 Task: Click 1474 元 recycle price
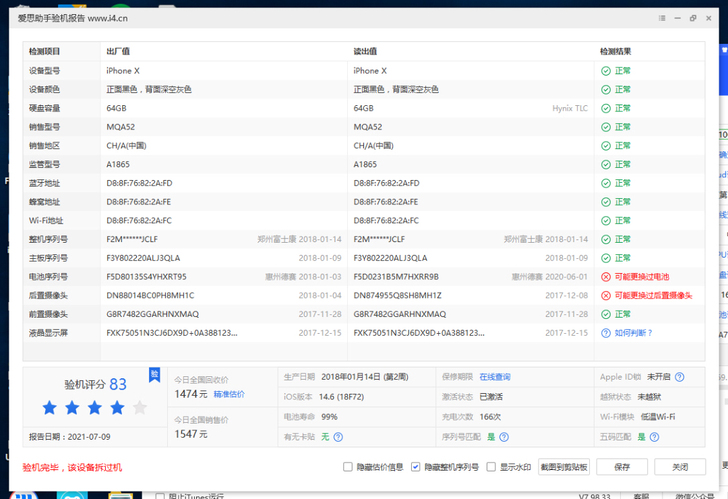coord(191,394)
